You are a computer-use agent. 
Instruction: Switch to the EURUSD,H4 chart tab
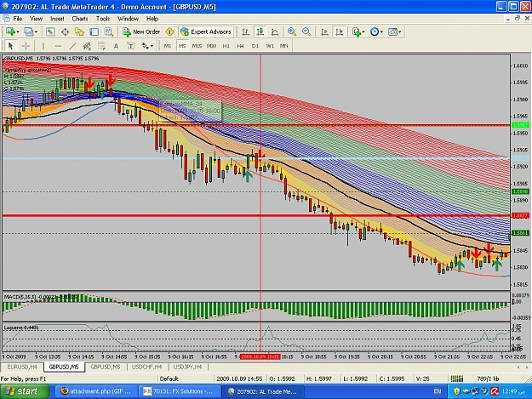(22, 367)
